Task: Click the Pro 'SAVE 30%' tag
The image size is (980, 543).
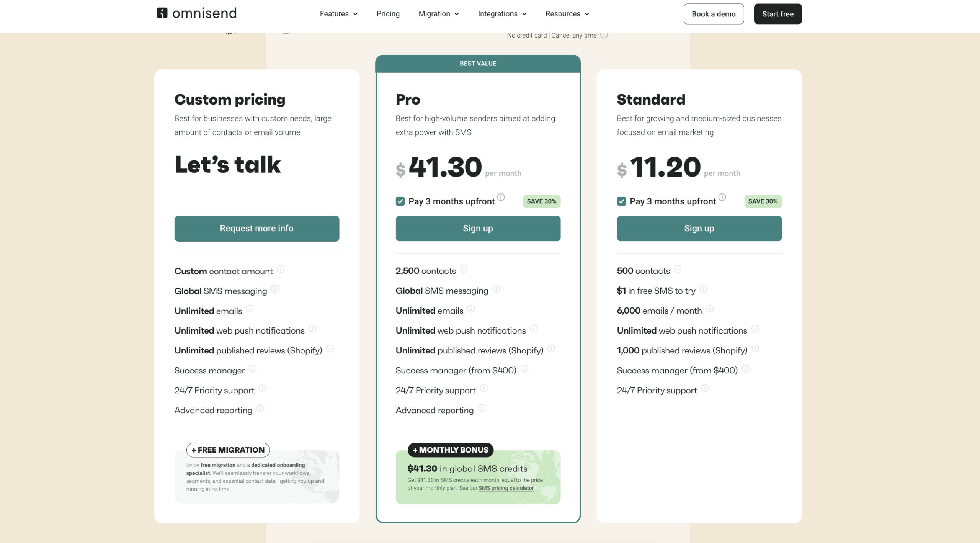Action: [x=542, y=201]
